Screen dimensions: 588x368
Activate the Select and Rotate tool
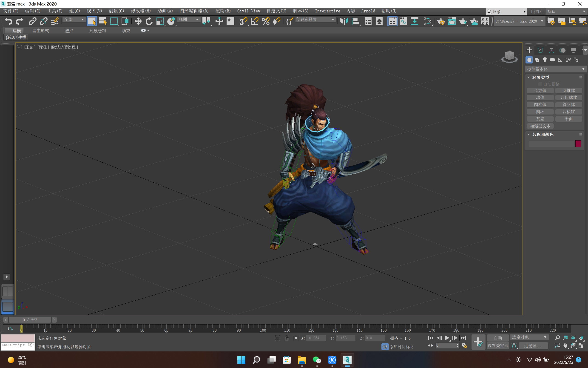pos(149,21)
